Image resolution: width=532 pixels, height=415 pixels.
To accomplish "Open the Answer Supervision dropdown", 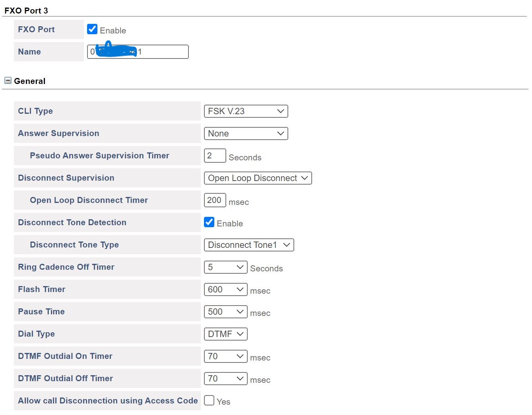I will click(245, 134).
